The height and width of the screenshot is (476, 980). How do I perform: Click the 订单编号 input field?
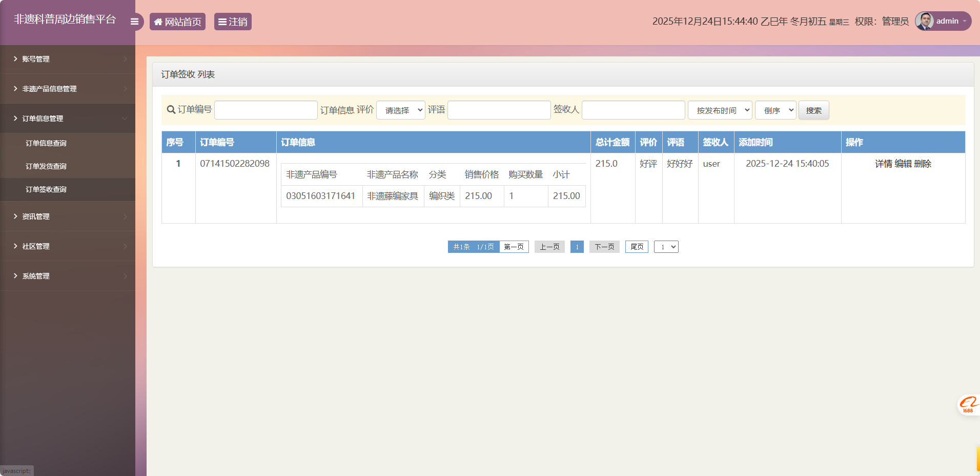coord(266,110)
